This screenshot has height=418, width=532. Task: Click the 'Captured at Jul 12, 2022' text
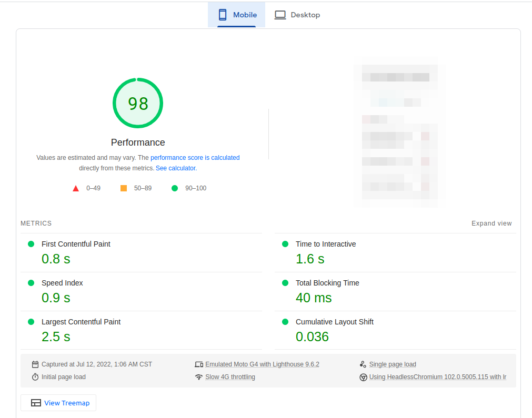[97, 364]
